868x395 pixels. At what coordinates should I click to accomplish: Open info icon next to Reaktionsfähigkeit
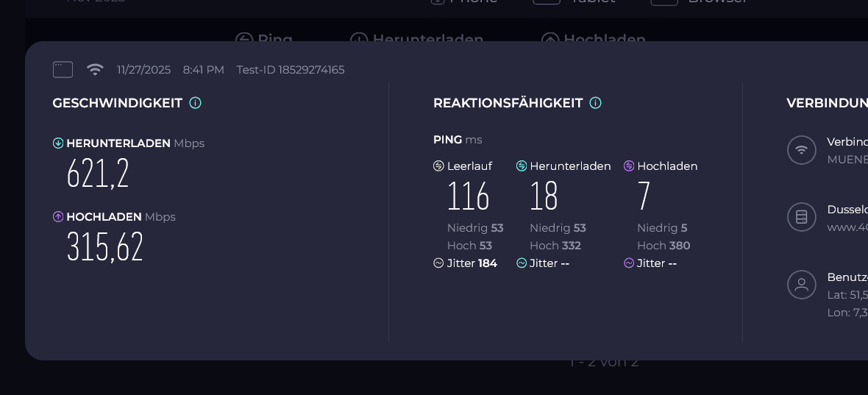[x=596, y=103]
